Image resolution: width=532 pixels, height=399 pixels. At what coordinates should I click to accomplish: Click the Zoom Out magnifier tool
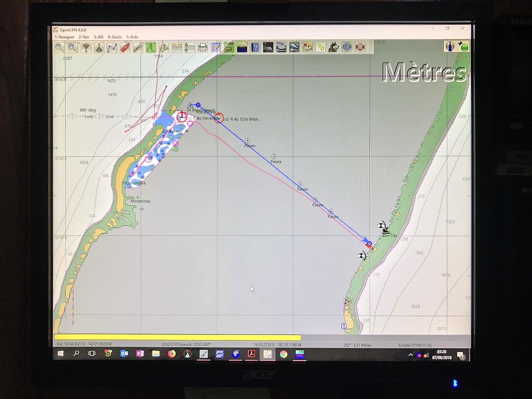coord(73,48)
